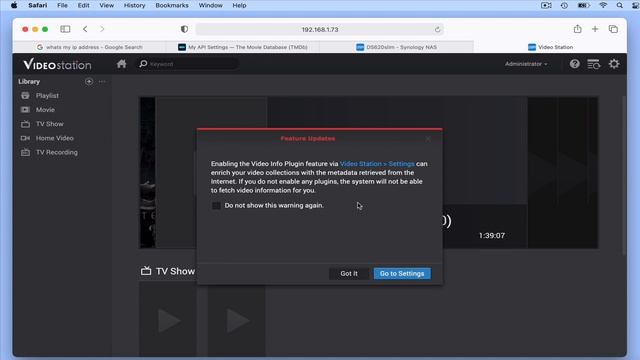Open the second TV Show thumbnail
640x360 pixels.
pyautogui.click(x=236, y=320)
